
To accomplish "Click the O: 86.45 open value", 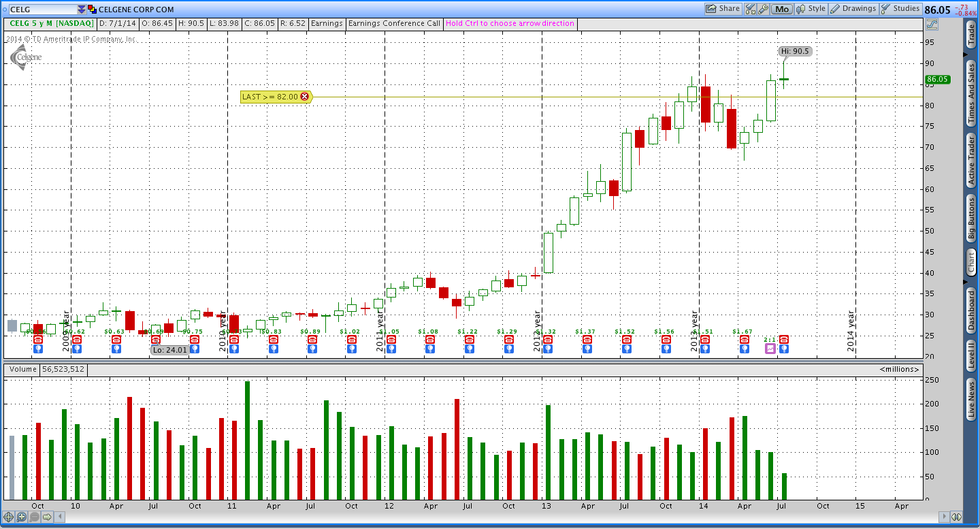I will pos(156,23).
